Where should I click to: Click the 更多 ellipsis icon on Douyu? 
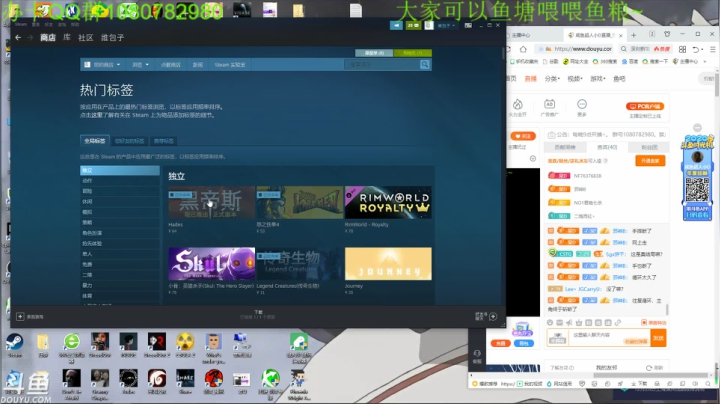pyautogui.click(x=582, y=104)
